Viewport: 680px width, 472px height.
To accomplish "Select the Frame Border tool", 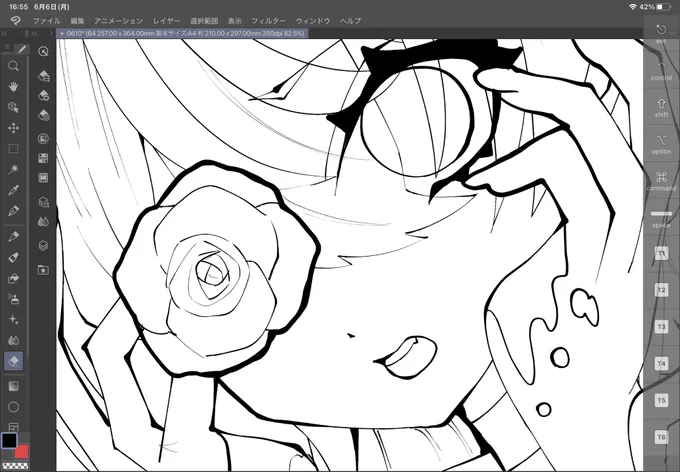I will (13, 426).
